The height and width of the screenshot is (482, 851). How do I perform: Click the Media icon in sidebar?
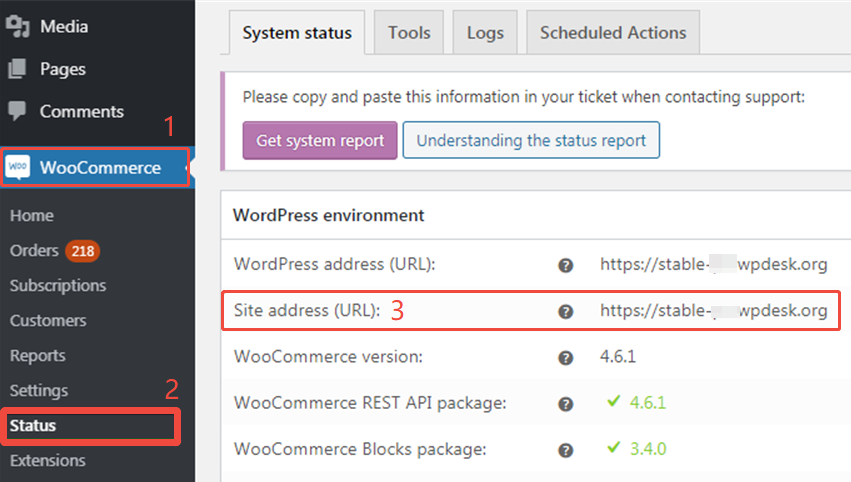tap(18, 26)
